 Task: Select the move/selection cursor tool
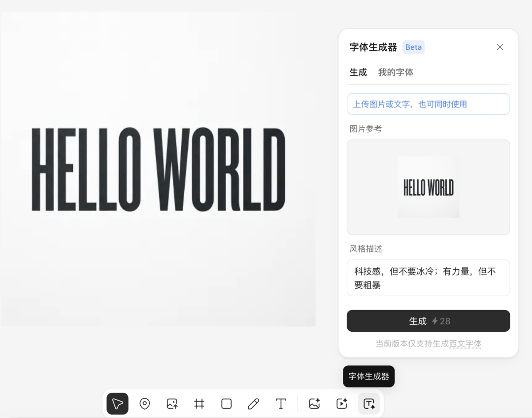117,404
